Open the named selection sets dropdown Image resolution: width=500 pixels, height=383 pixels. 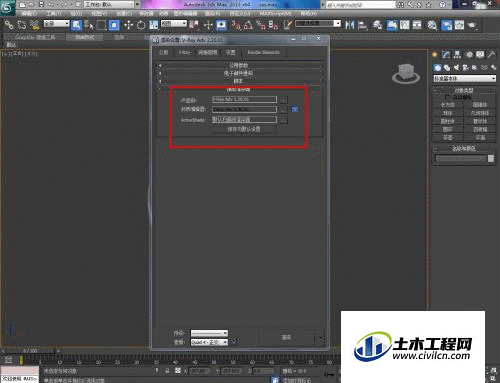[318, 24]
